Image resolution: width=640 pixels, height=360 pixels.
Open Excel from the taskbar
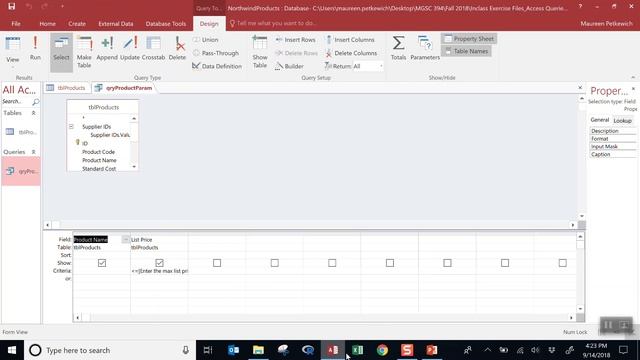358,350
